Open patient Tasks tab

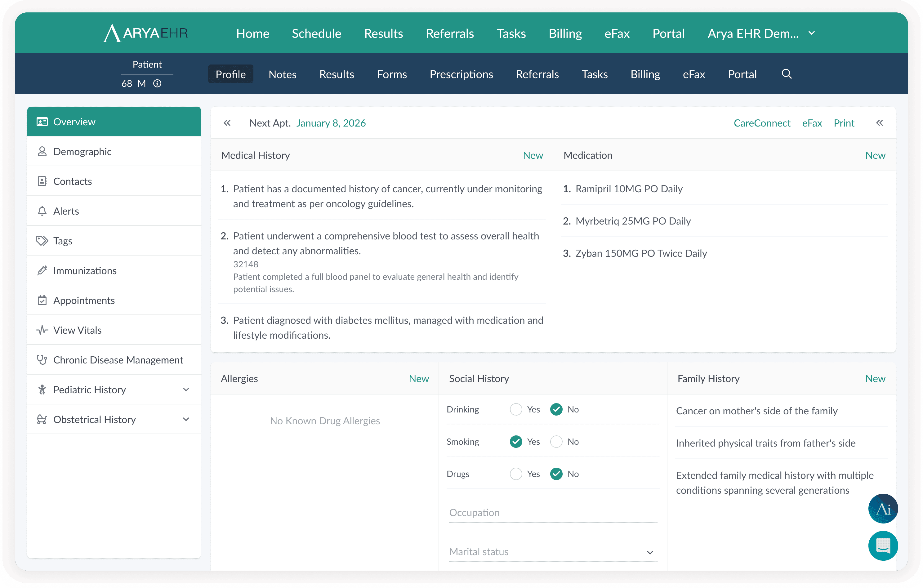pyautogui.click(x=594, y=74)
